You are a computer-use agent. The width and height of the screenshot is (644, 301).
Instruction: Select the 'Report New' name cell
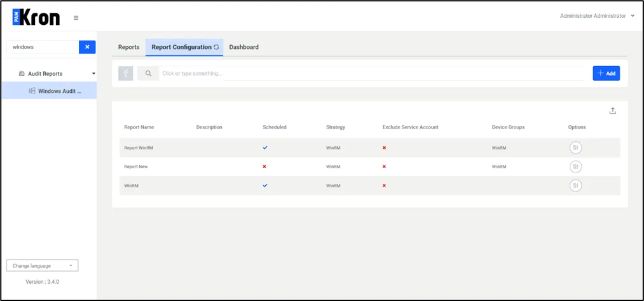coord(136,167)
